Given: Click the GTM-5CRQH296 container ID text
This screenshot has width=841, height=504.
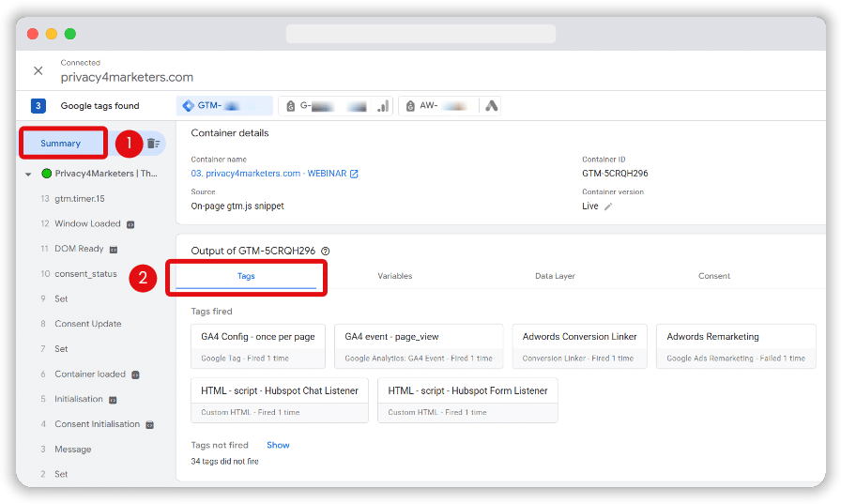Looking at the screenshot, I should point(615,174).
